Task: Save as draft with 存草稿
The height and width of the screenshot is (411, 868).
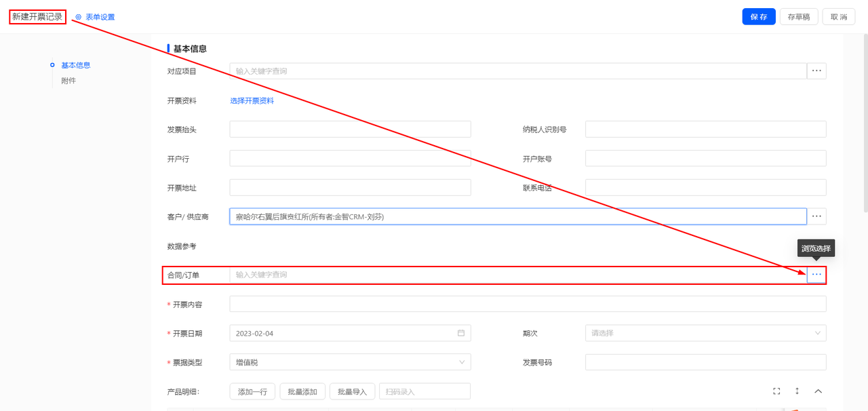Action: tap(799, 17)
